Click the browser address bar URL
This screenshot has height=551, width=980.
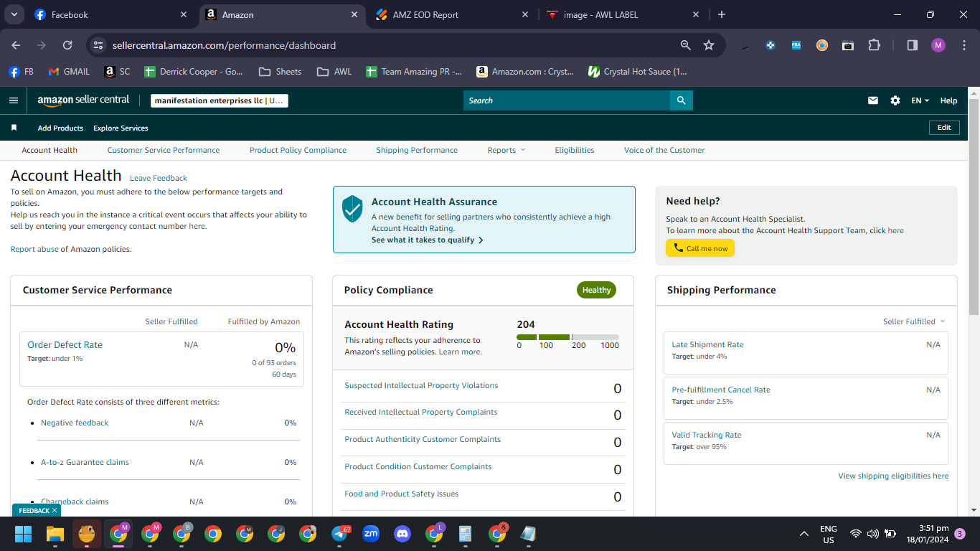(224, 45)
